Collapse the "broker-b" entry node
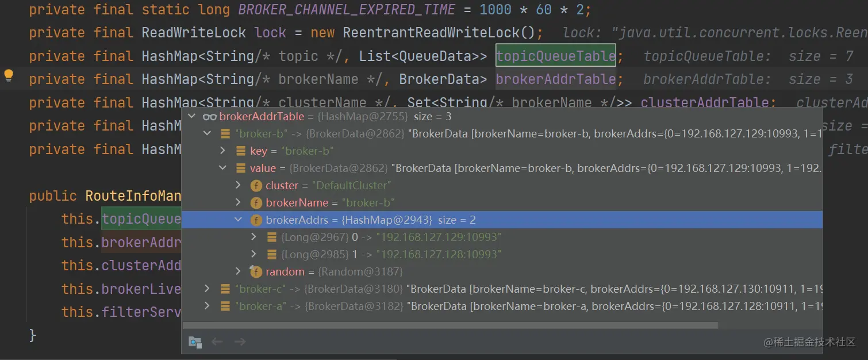This screenshot has height=360, width=868. 208,134
